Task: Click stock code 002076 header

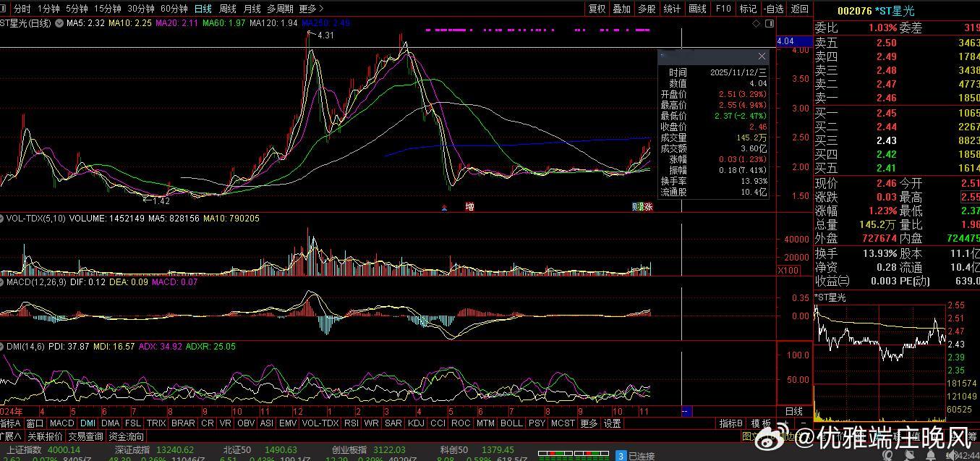Action: point(854,11)
